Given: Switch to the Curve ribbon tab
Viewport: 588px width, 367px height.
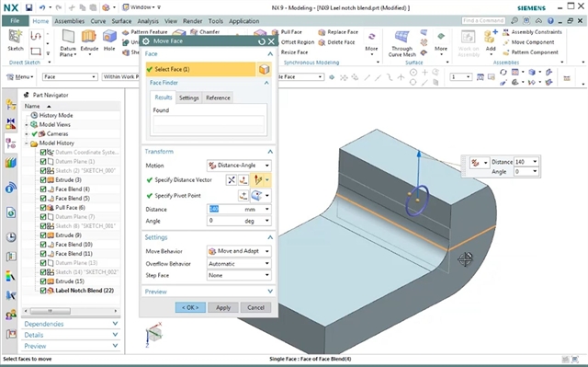Looking at the screenshot, I should tap(98, 21).
